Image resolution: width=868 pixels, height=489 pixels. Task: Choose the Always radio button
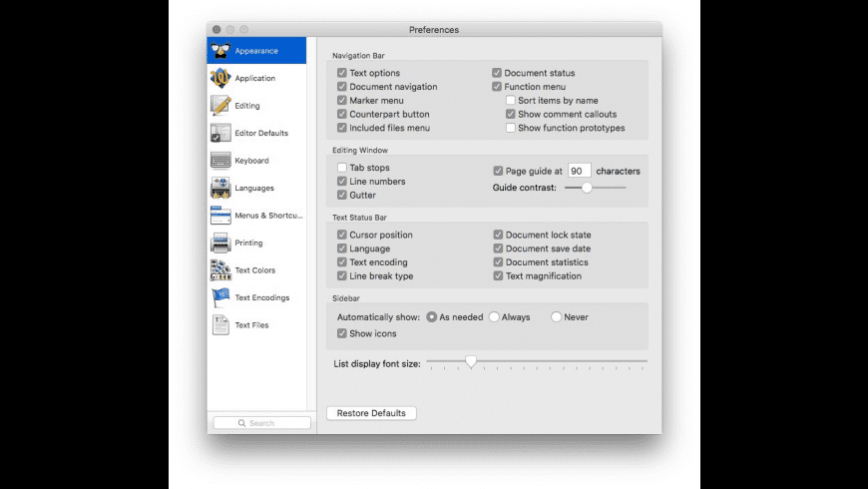[x=494, y=316]
